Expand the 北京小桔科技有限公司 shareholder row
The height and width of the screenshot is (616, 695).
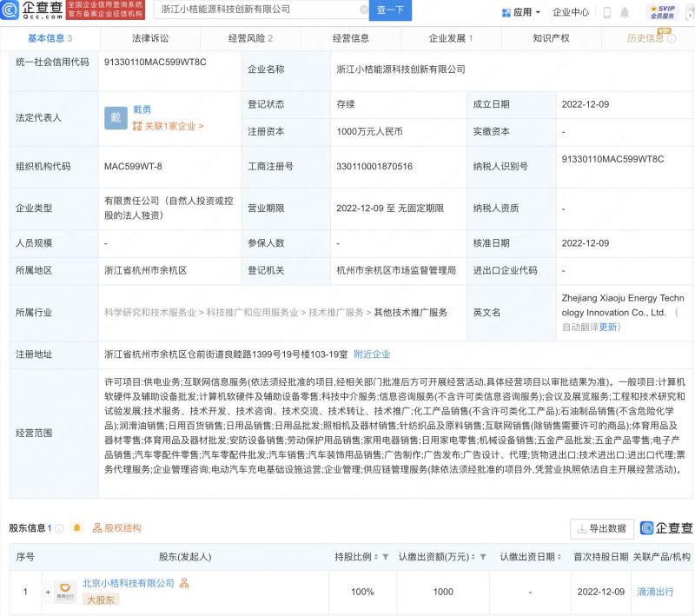click(x=48, y=592)
